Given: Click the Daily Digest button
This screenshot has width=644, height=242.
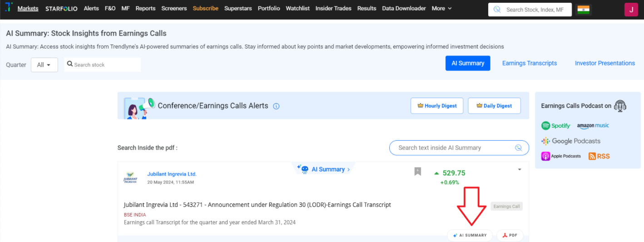Looking at the screenshot, I should 494,106.
